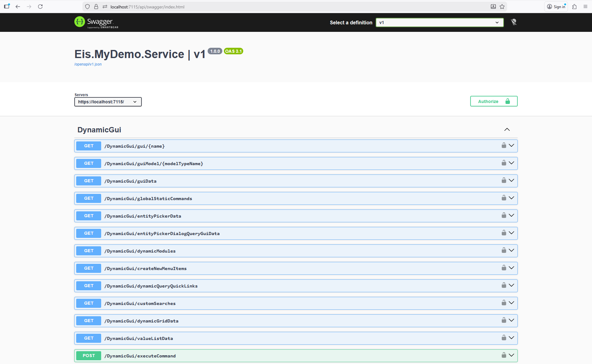Viewport: 592px width, 364px height.
Task: Click the tracking protection shield icon
Action: [87, 7]
